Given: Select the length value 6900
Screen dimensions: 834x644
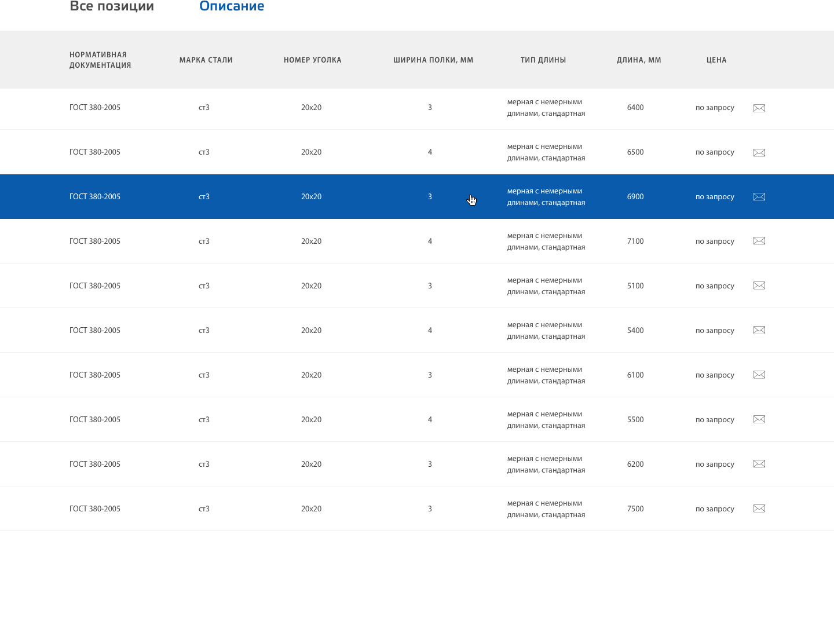Looking at the screenshot, I should [635, 197].
